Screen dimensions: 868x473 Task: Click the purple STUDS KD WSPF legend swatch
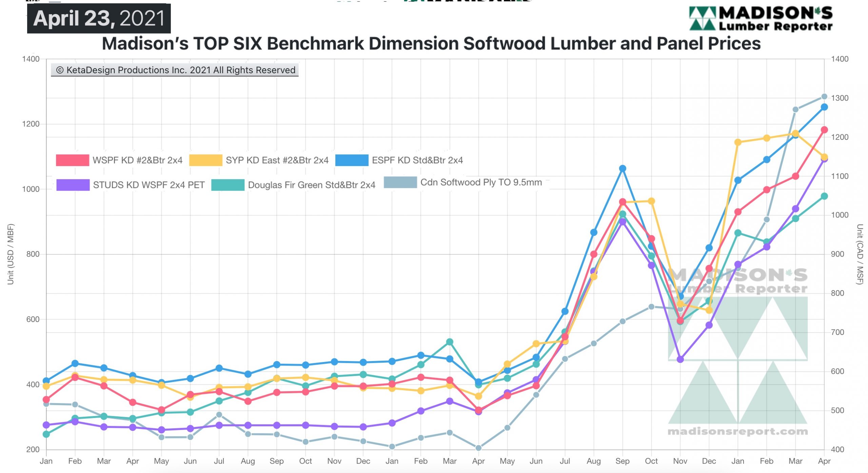click(73, 185)
